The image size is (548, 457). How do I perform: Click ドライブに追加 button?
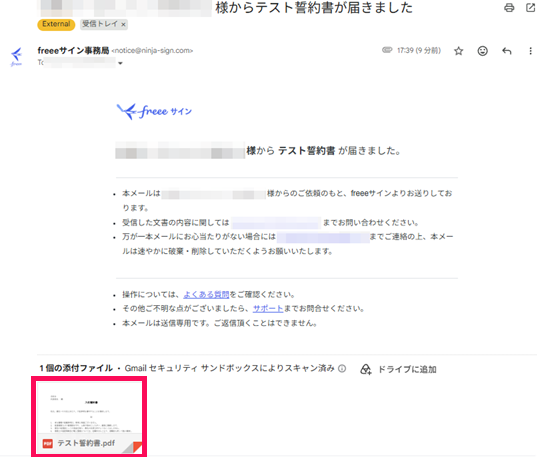tap(398, 369)
